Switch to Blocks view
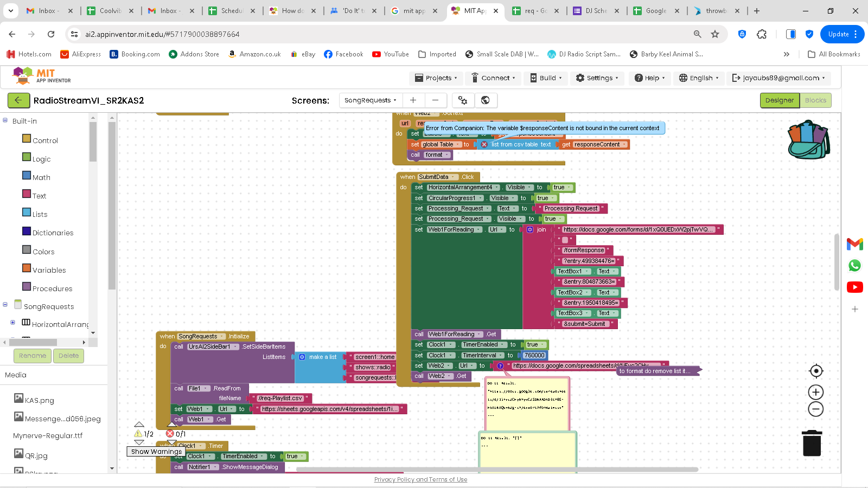The image size is (868, 488). tap(815, 100)
